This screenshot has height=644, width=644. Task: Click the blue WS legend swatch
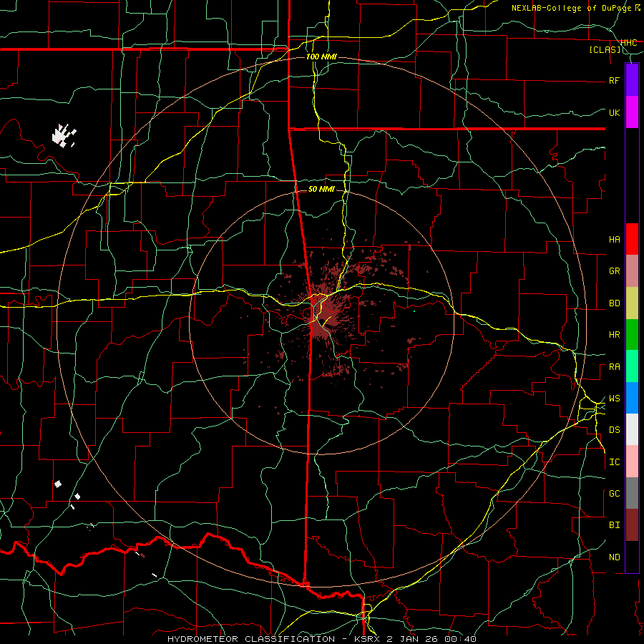632,398
